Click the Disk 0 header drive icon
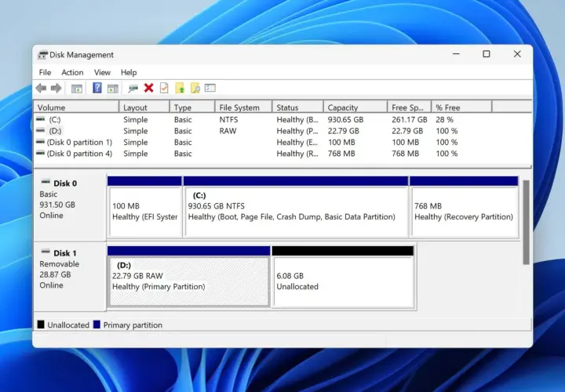 (x=46, y=182)
